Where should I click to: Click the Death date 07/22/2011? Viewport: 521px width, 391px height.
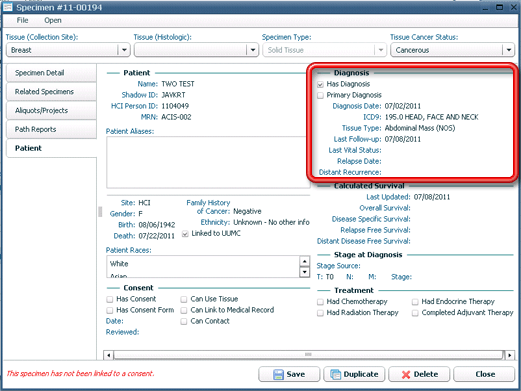coord(157,236)
